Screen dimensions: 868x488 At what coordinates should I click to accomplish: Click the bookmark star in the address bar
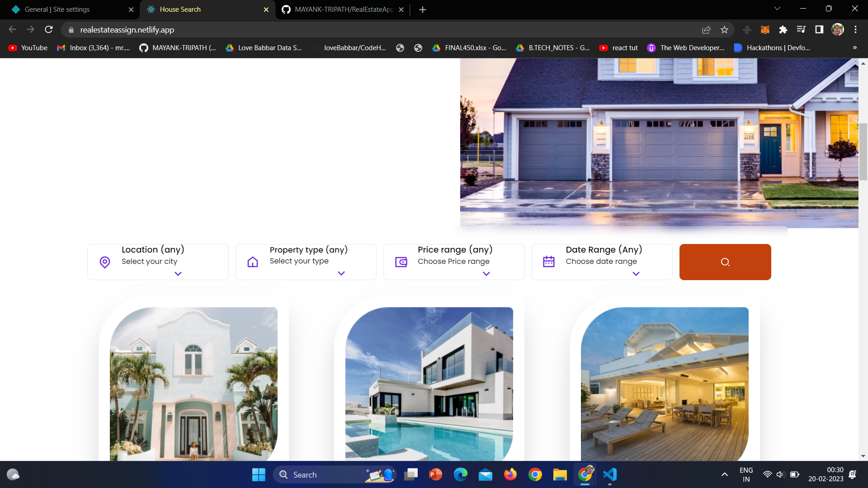724,30
